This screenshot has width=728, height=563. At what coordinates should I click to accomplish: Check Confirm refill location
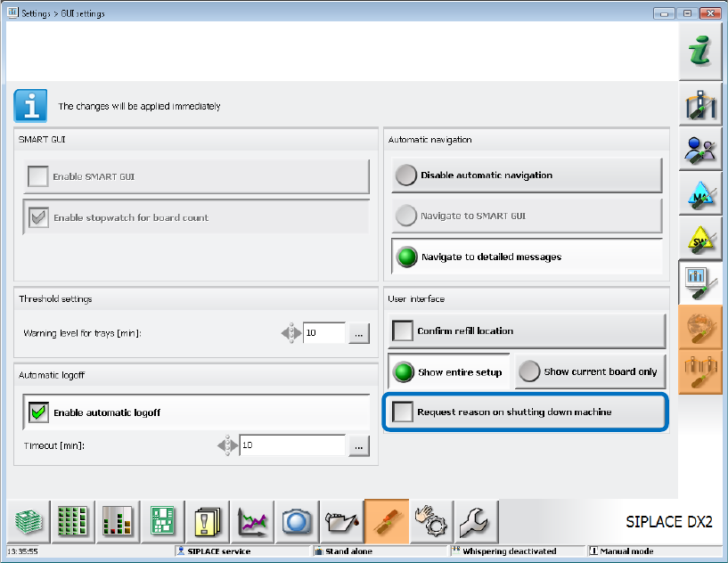click(403, 330)
